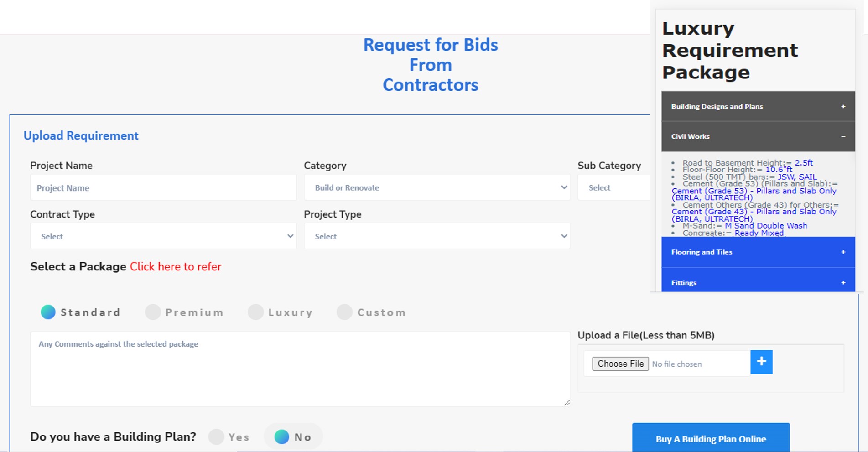Click the Project Name input field
The width and height of the screenshot is (868, 452).
[163, 187]
